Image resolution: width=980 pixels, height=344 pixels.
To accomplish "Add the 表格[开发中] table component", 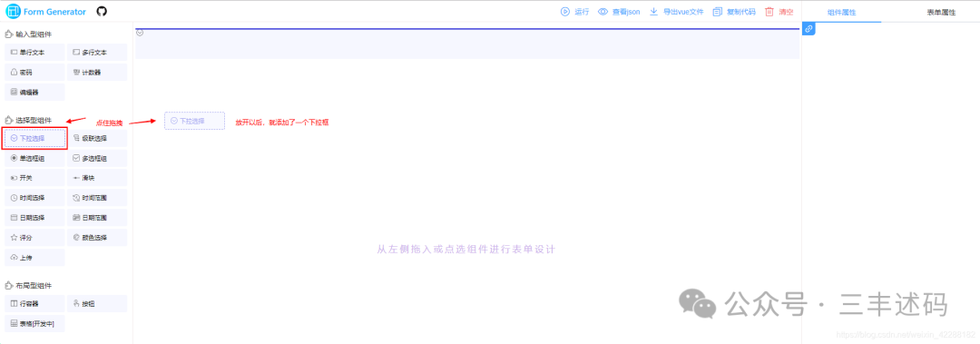I will point(35,323).
